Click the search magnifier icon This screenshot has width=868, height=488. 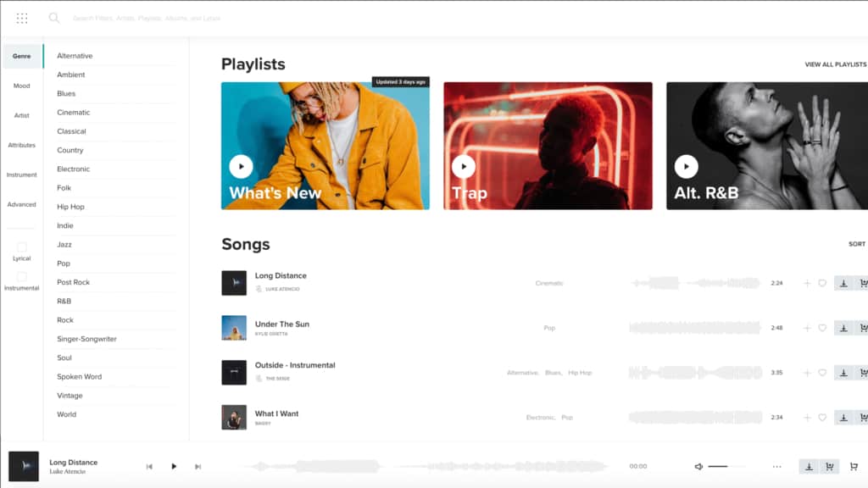tap(53, 18)
